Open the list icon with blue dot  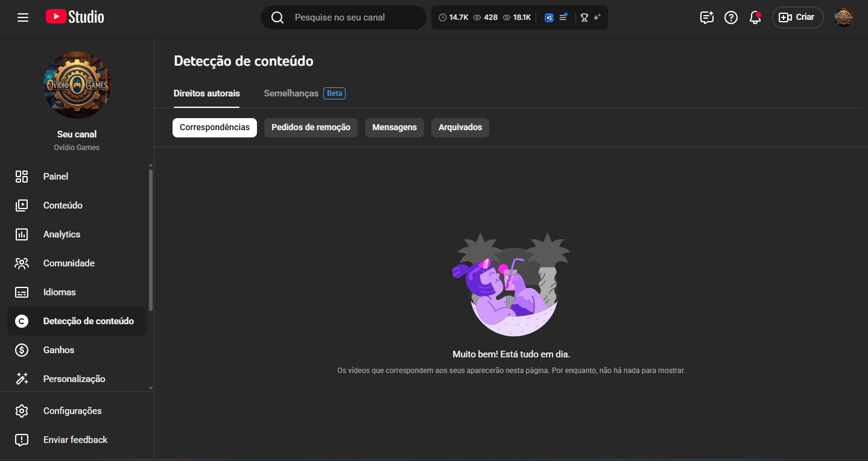pos(563,17)
